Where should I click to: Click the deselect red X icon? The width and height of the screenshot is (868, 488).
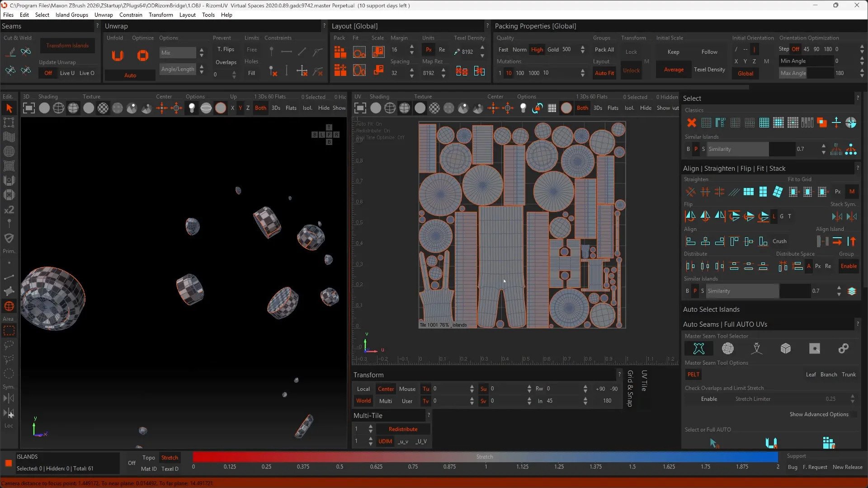coord(691,122)
